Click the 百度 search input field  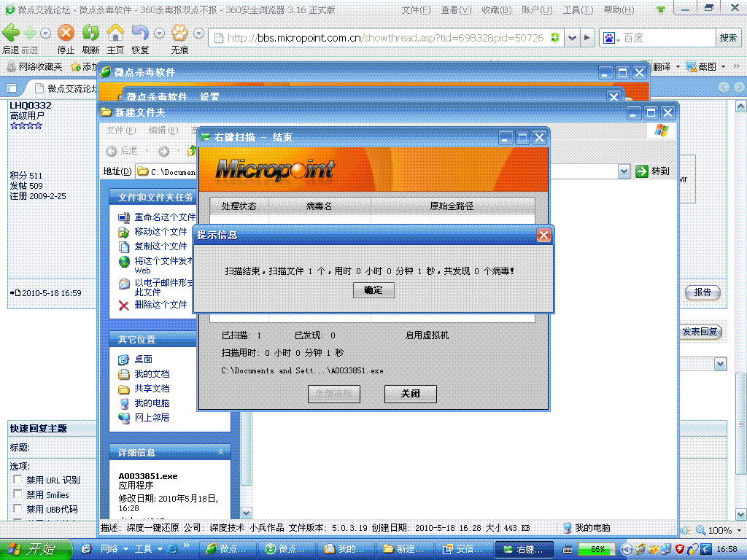point(668,38)
